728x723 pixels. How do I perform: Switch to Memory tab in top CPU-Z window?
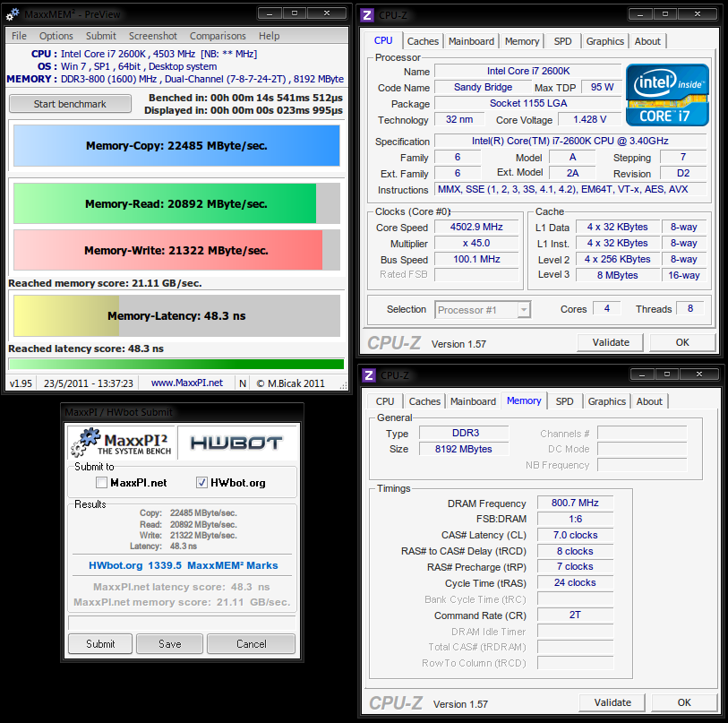pyautogui.click(x=522, y=41)
